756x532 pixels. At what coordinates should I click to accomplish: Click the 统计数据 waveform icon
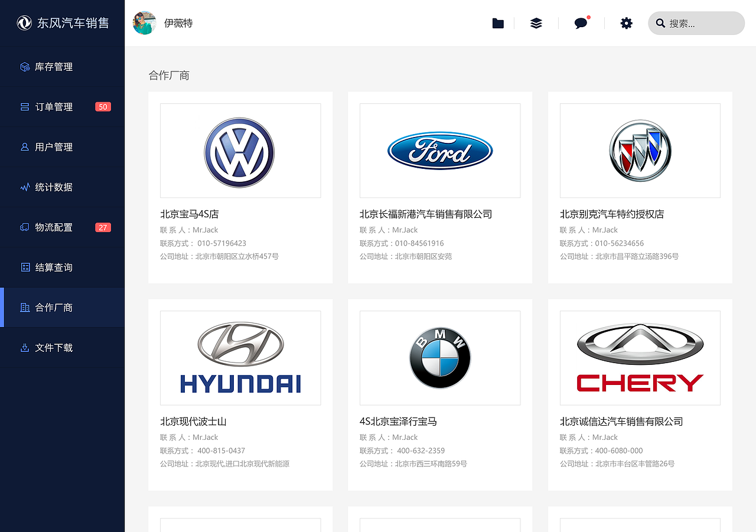[25, 187]
